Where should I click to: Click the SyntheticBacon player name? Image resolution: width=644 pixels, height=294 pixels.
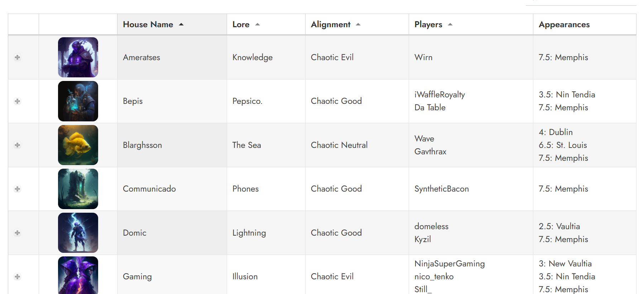click(x=442, y=189)
